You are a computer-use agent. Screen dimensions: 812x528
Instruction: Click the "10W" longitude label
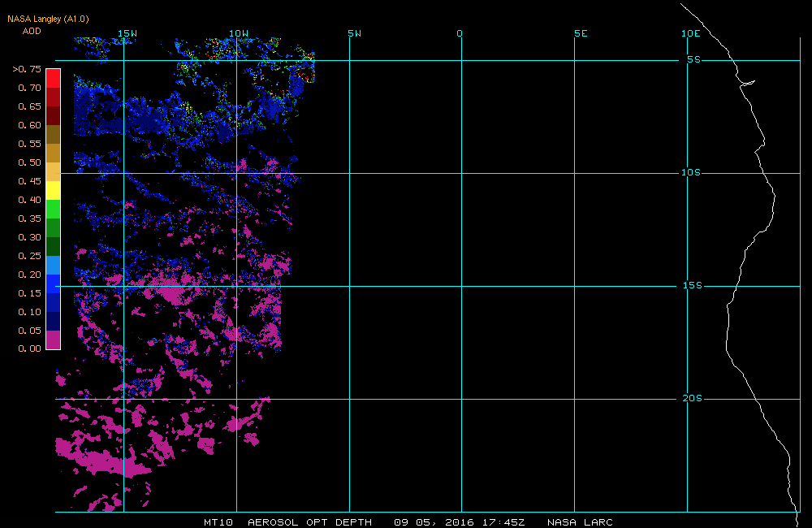point(239,33)
